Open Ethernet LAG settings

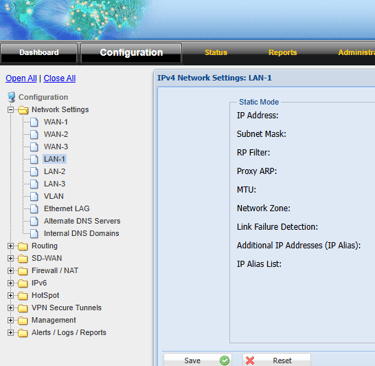[x=67, y=209]
